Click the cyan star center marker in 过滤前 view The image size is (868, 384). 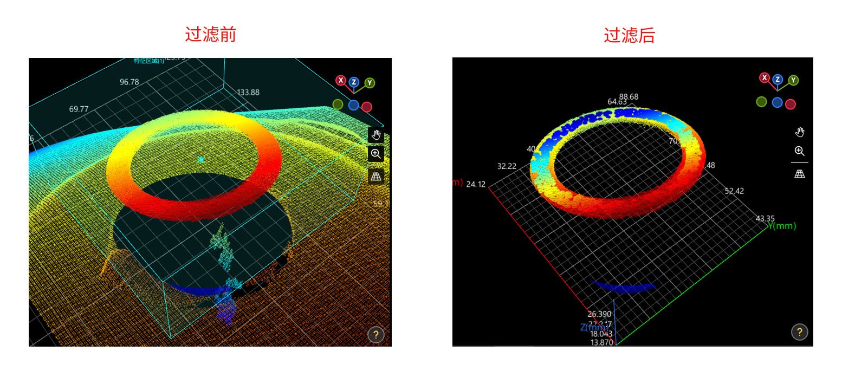tap(201, 160)
